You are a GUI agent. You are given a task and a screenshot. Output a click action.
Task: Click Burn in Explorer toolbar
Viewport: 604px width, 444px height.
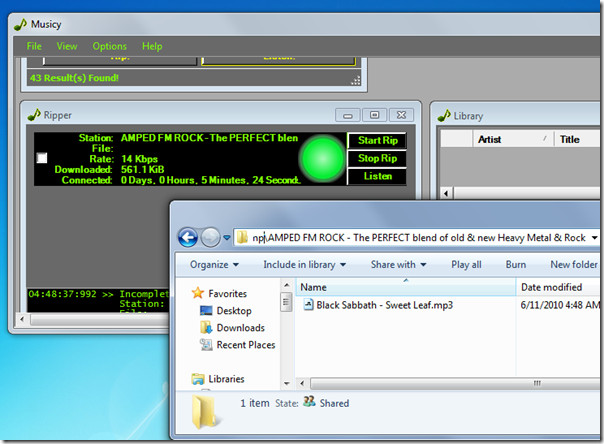click(x=515, y=265)
